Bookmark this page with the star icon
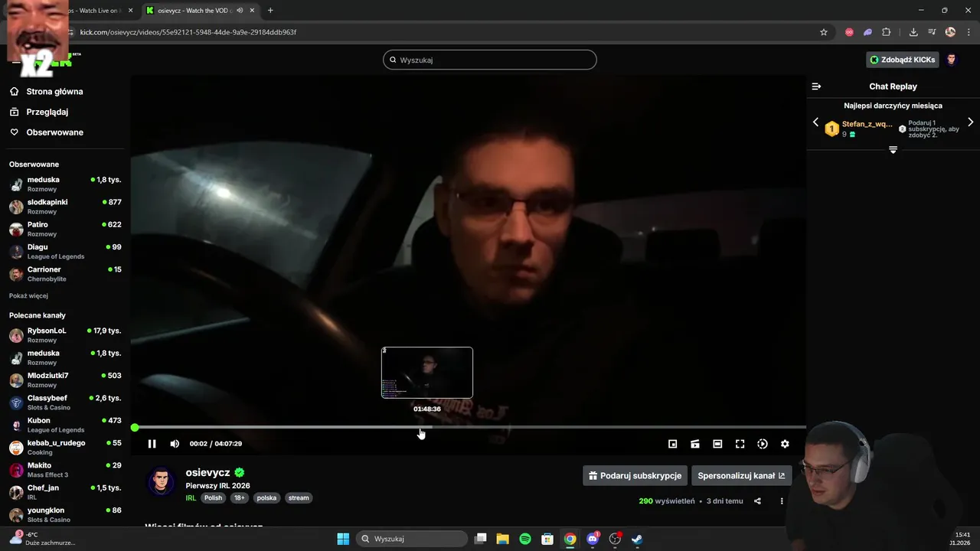The height and width of the screenshot is (551, 980). (x=824, y=32)
